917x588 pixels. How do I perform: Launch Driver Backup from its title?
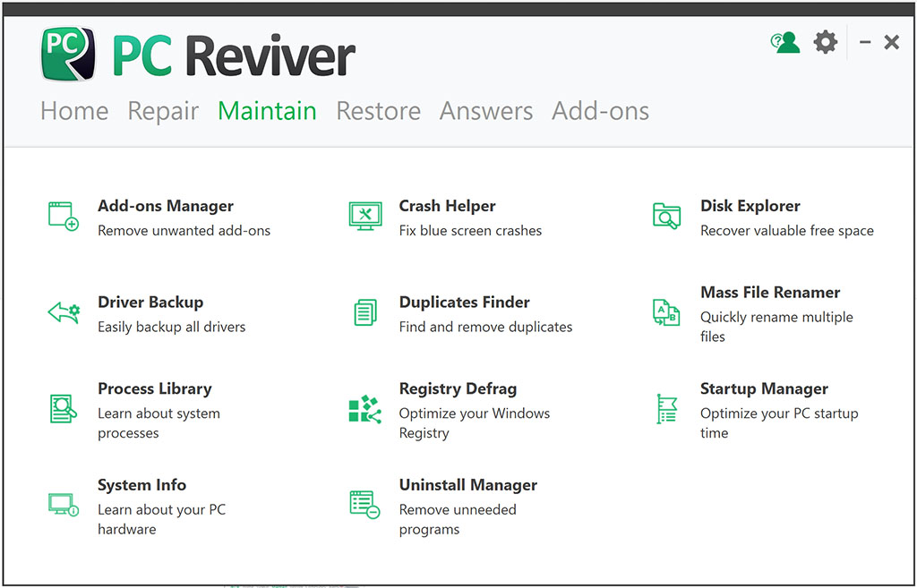(150, 303)
